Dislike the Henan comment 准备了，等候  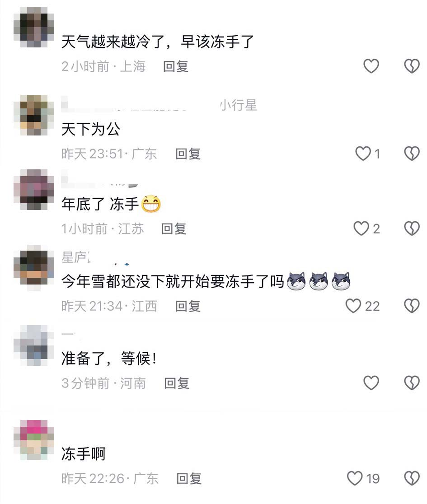point(412,383)
